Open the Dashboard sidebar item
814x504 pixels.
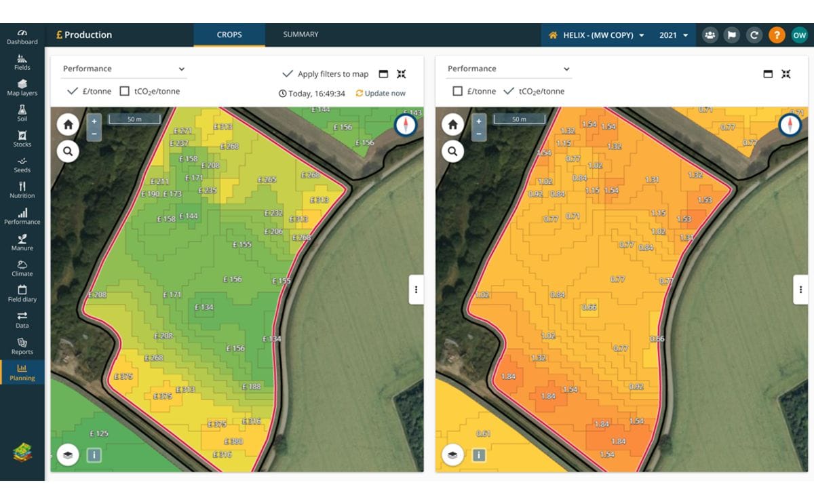click(22, 37)
